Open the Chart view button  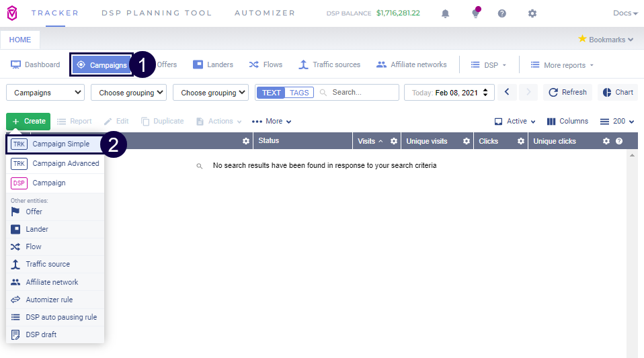[618, 93]
